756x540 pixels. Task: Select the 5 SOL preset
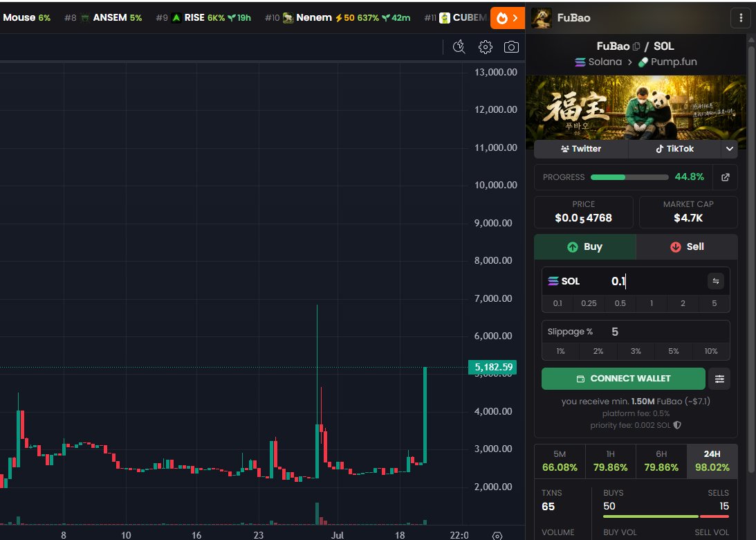click(x=714, y=303)
